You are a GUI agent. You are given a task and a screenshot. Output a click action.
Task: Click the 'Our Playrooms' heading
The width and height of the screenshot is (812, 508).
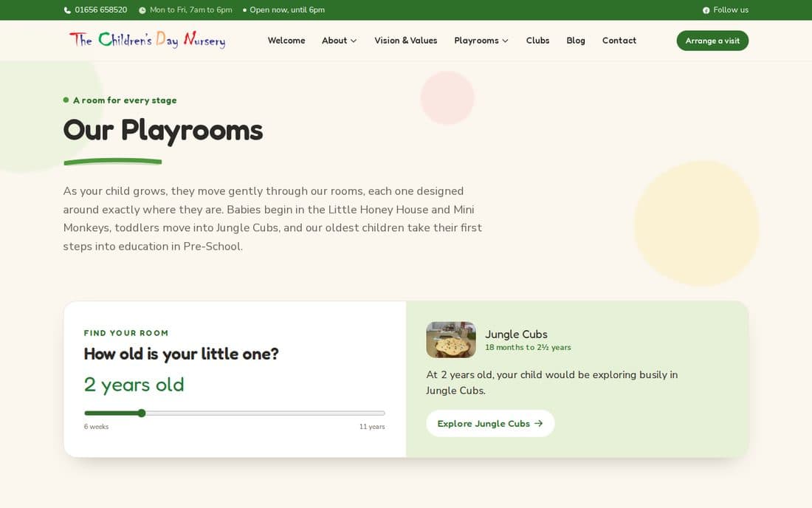[x=162, y=130]
